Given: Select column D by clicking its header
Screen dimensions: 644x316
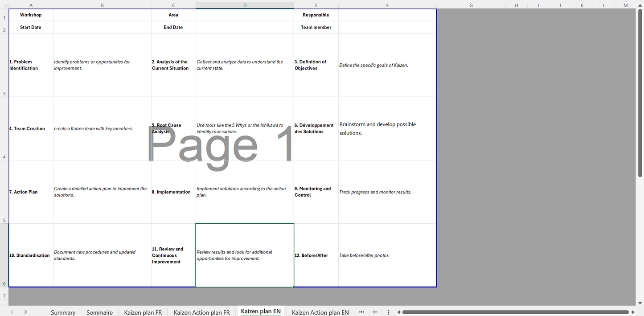Looking at the screenshot, I should [x=244, y=5].
